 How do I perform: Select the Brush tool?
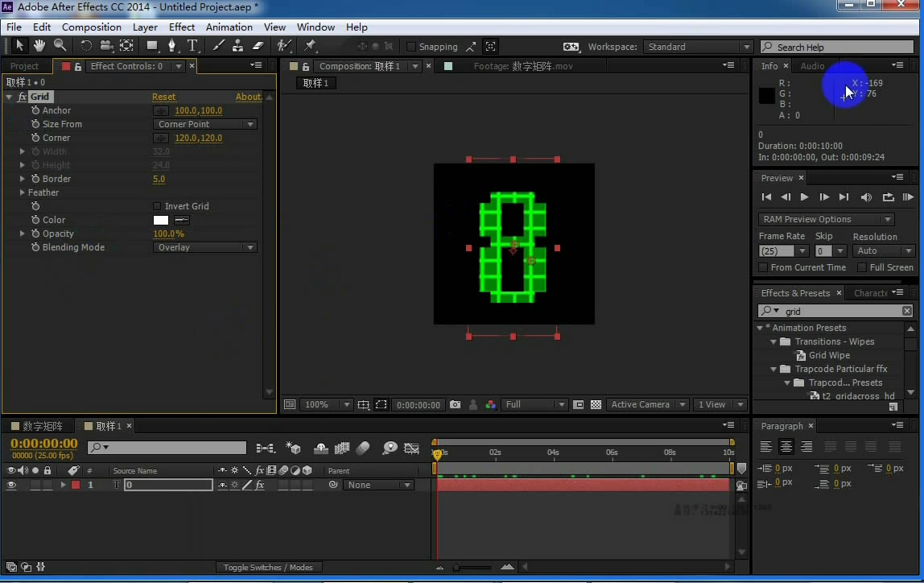pos(218,45)
